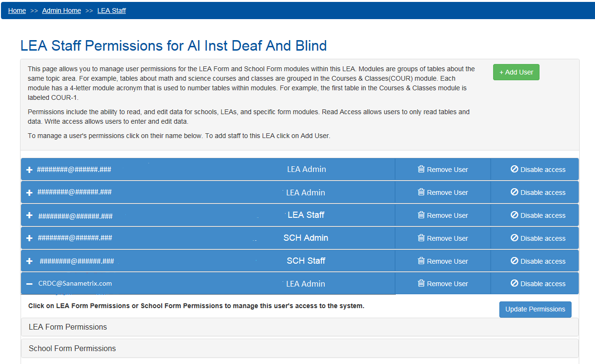Image resolution: width=595 pixels, height=364 pixels.
Task: Click the trash icon in the SCH Admin row
Action: coord(421,238)
